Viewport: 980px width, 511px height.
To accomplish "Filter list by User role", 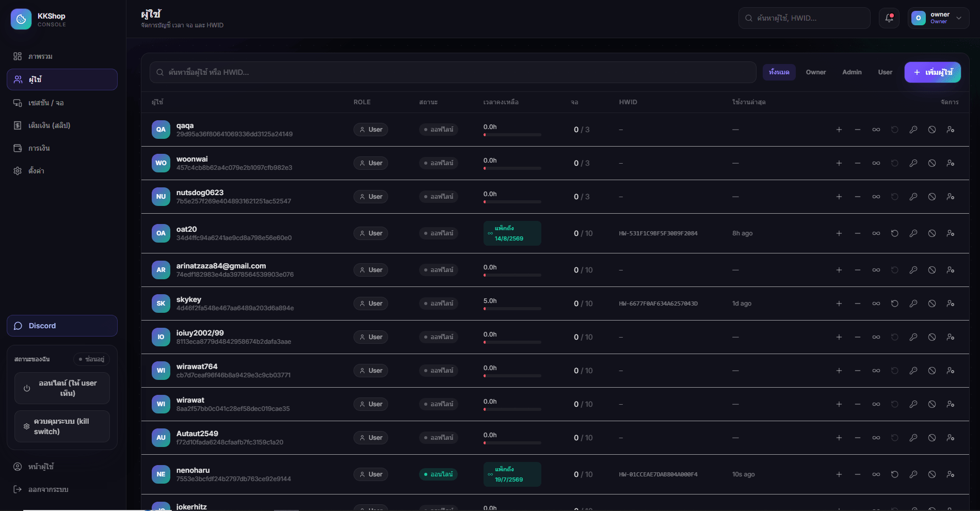I will coord(885,72).
